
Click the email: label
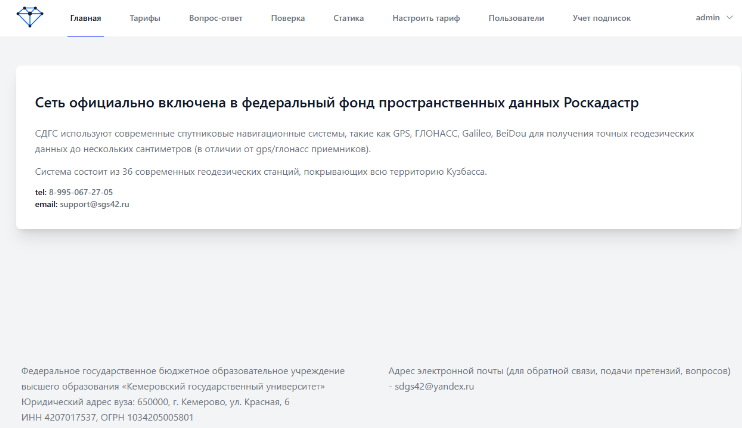point(46,204)
